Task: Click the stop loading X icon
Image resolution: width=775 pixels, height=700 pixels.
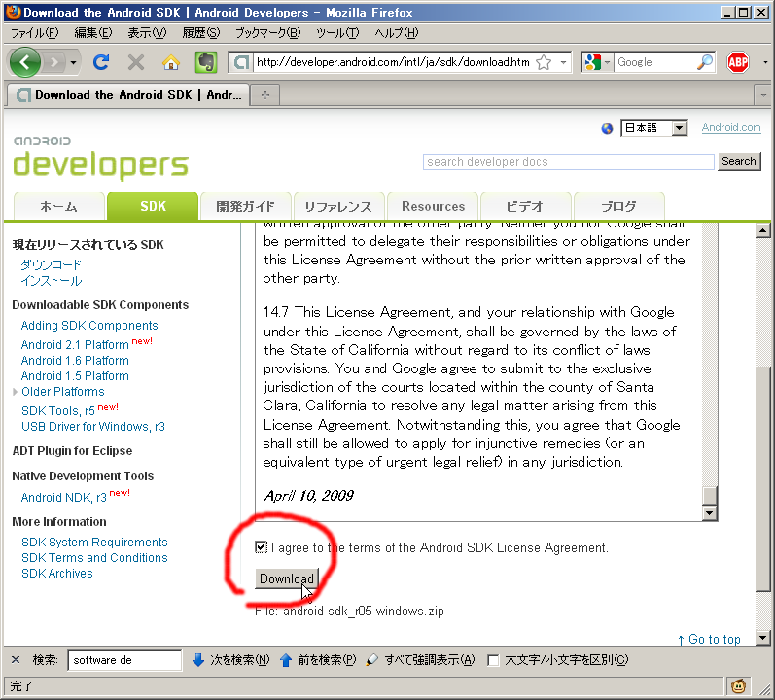Action: pyautogui.click(x=136, y=62)
